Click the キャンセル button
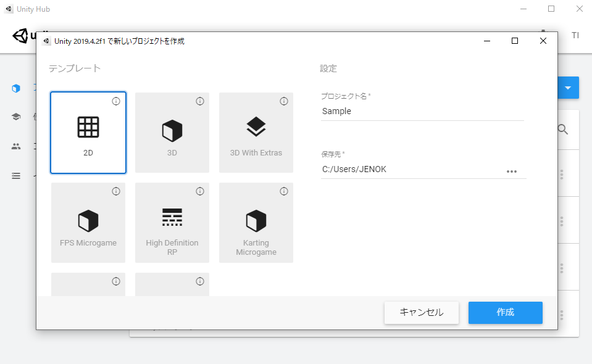Viewport: 592px width, 364px height. [x=422, y=312]
